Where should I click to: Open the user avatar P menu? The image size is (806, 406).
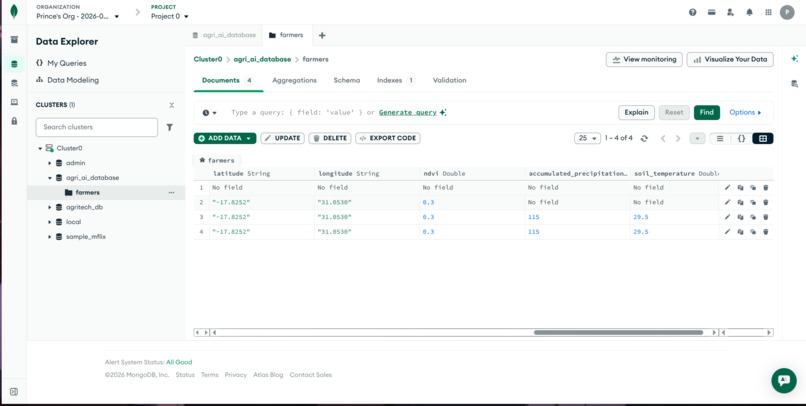point(787,12)
